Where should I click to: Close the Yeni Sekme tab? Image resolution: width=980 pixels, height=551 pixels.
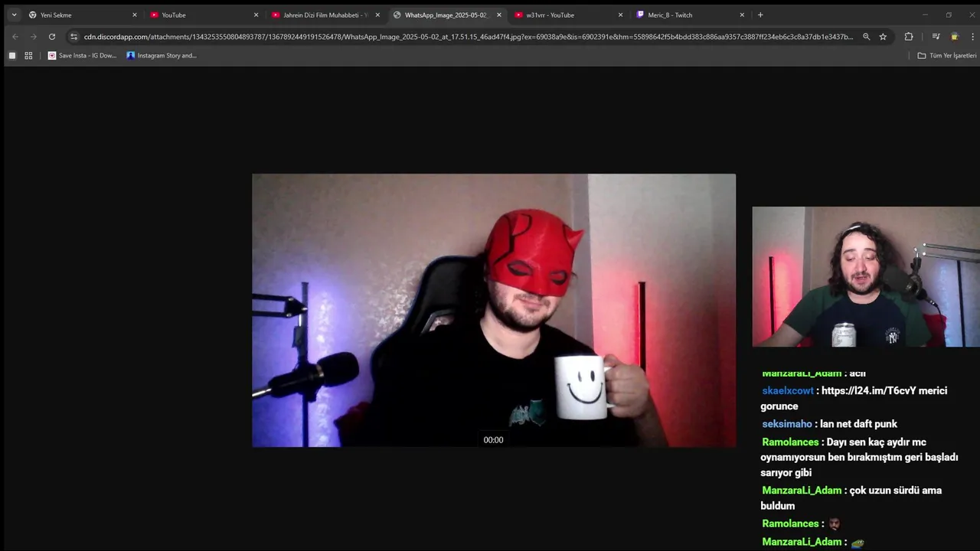click(x=135, y=15)
